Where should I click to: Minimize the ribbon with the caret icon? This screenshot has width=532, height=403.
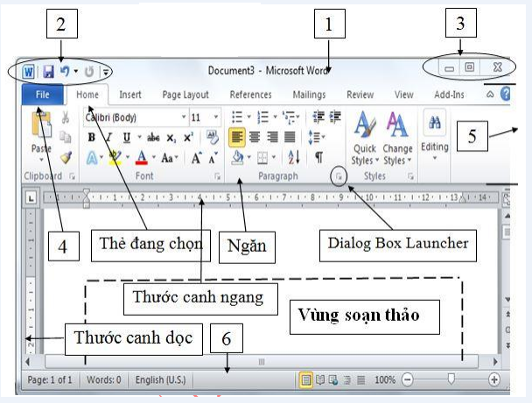[490, 94]
